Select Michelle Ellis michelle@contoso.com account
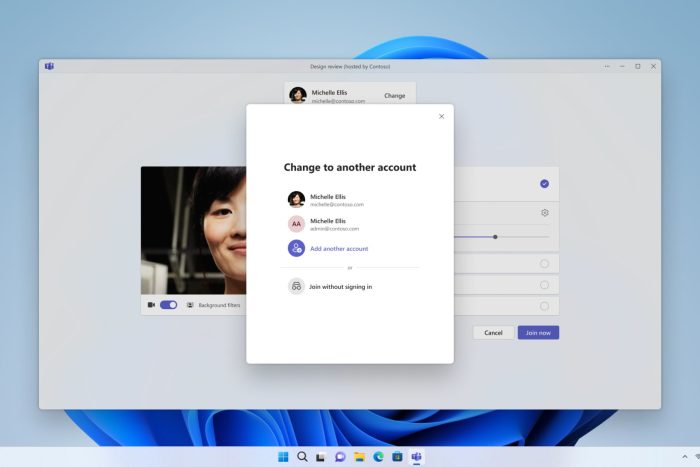700x467 pixels. pos(326,200)
